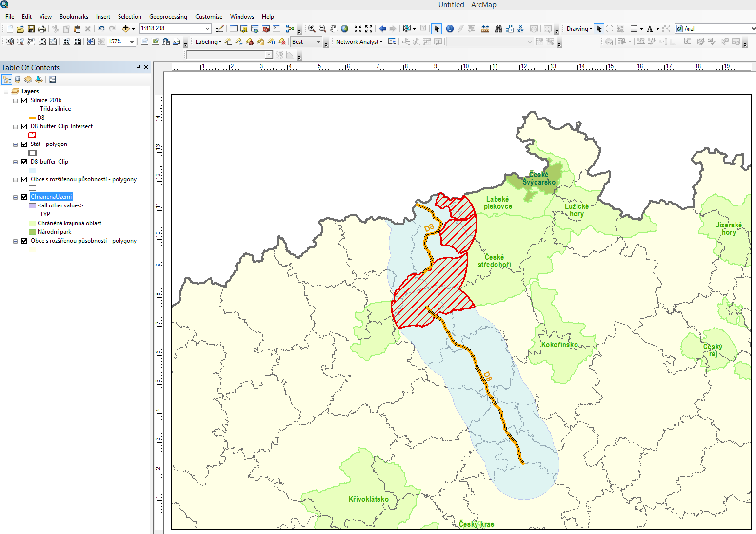Activate the Pan hand tool
Screen dimensions: 756x534
[334, 29]
